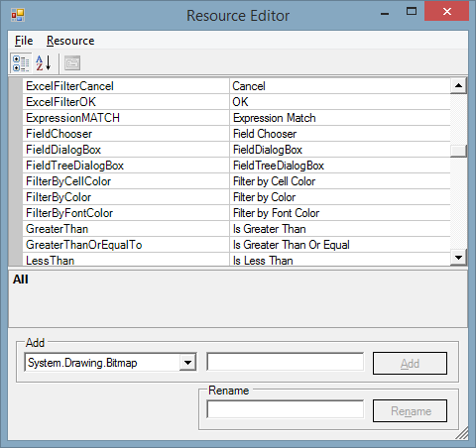
Task: Select the FilterByColor property row
Action: pos(236,197)
